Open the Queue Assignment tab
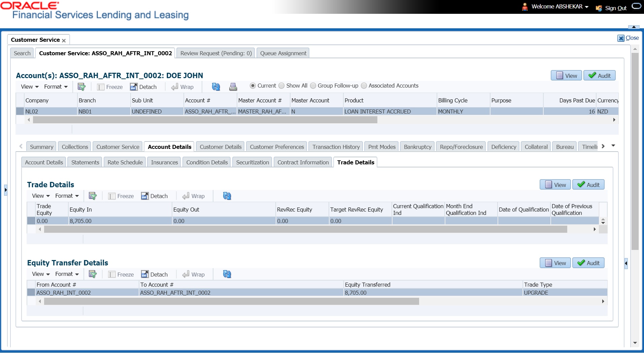 coord(283,53)
